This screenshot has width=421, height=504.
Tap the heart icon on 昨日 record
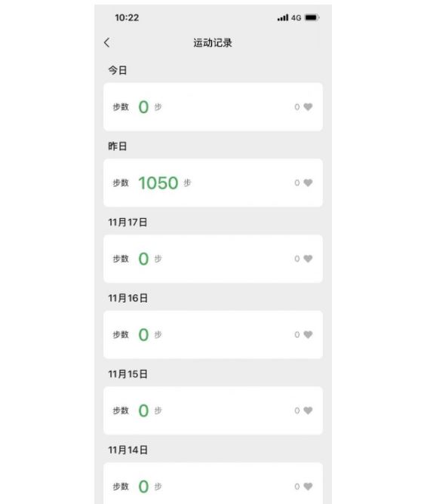308,183
